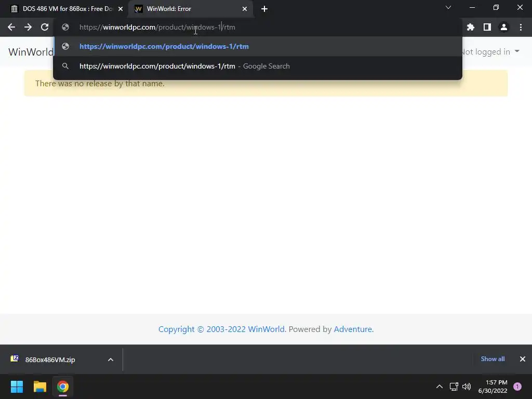
Task: Close the downloads bar
Action: (x=523, y=359)
